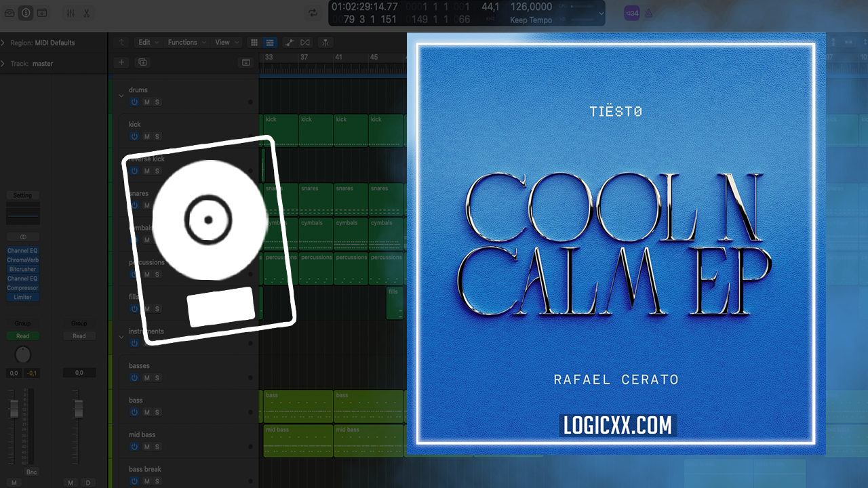Solo the bass track
The image size is (868, 488).
(x=157, y=412)
